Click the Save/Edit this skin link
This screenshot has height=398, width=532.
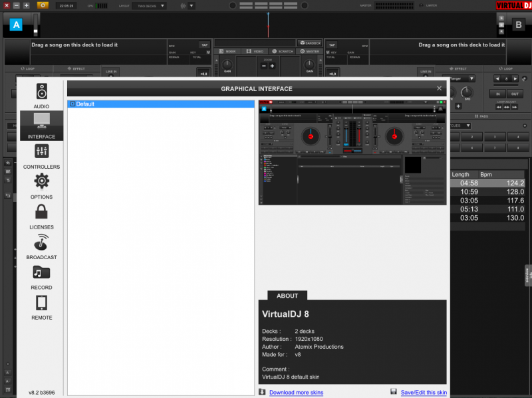[424, 393]
